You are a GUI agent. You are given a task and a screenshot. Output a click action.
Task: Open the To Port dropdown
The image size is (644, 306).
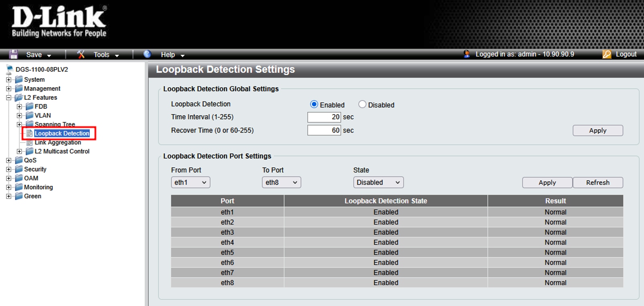click(x=281, y=182)
